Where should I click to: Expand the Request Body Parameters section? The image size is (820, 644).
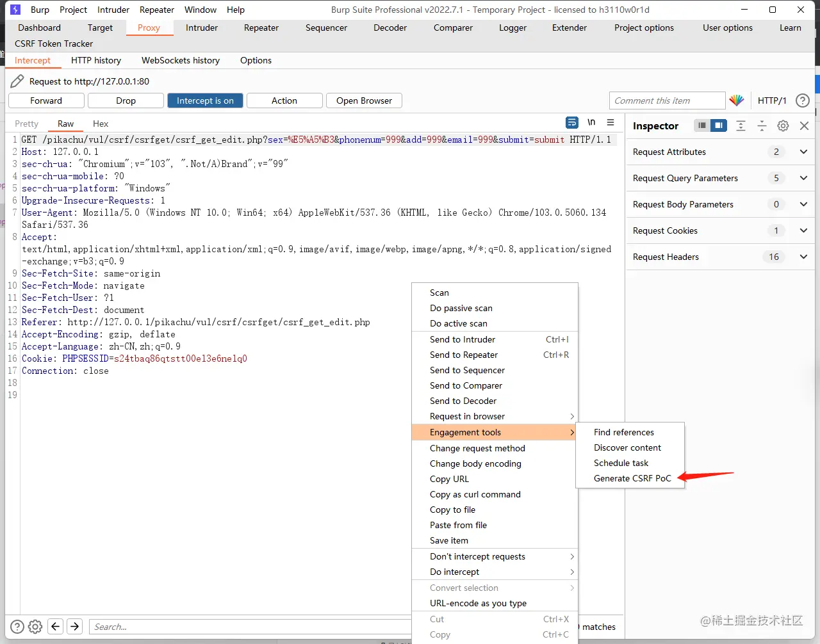(x=803, y=204)
